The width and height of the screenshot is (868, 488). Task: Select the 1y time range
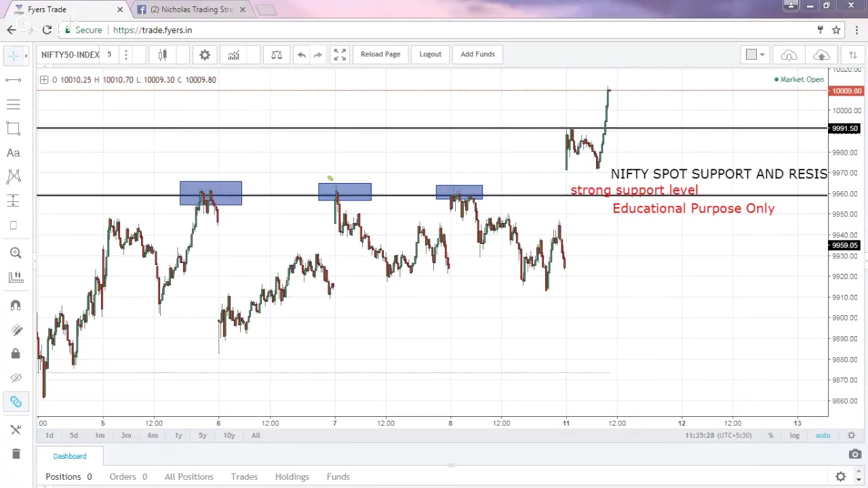point(178,435)
